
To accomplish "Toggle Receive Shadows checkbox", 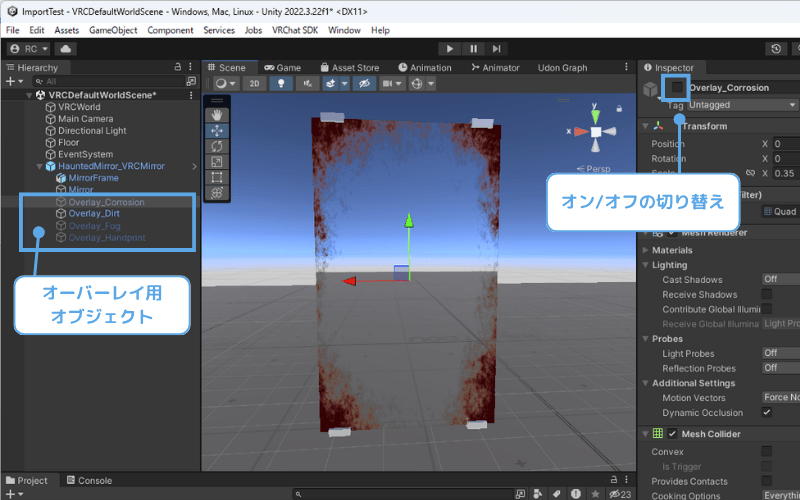I will (x=766, y=294).
